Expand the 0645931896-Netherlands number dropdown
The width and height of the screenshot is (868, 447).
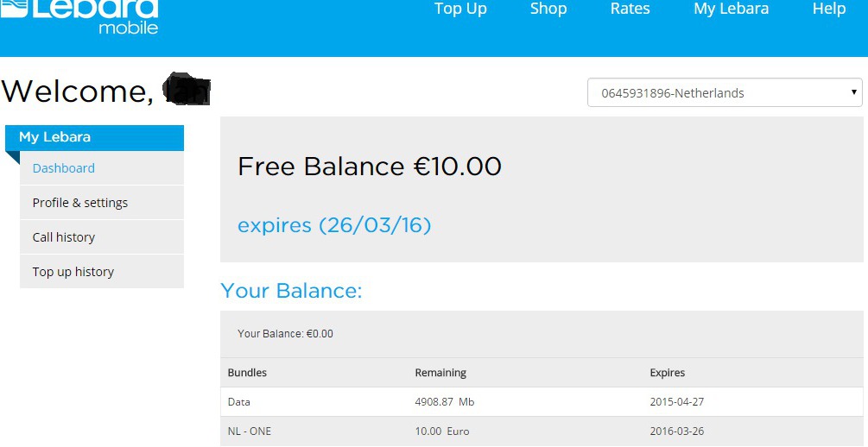click(724, 93)
